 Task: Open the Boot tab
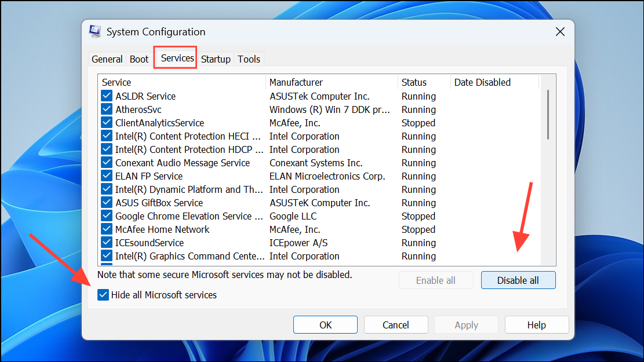click(139, 59)
